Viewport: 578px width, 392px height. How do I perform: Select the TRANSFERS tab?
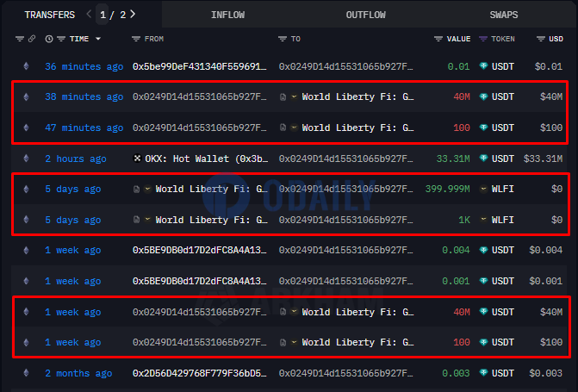(49, 15)
